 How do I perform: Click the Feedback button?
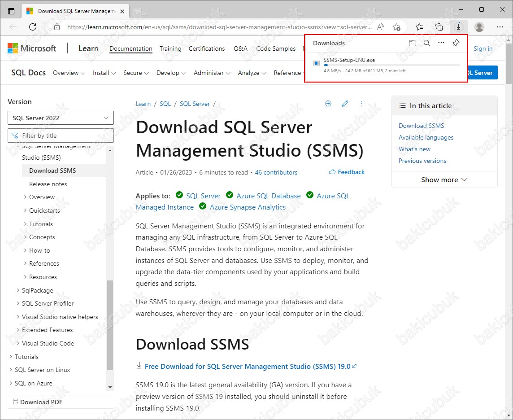pos(347,172)
